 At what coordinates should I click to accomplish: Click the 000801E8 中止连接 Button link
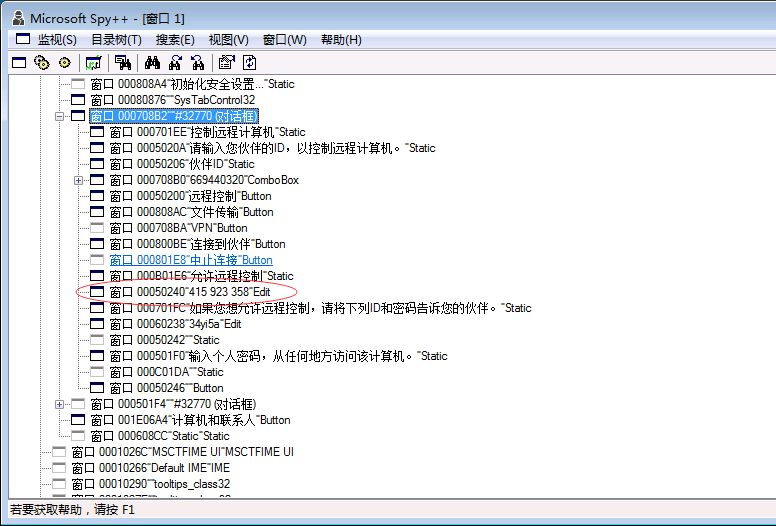tap(191, 260)
